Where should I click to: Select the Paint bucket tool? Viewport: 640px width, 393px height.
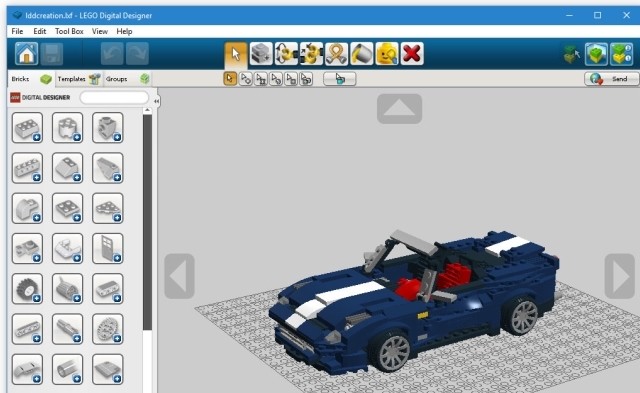point(362,54)
